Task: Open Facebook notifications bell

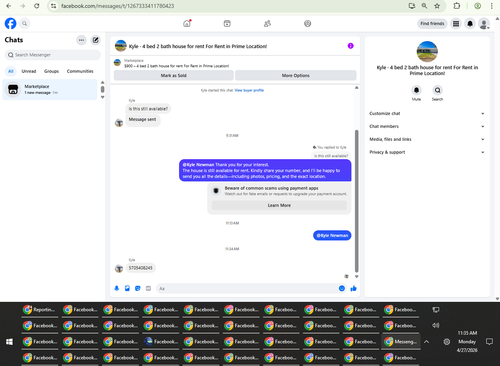Action: (470, 24)
